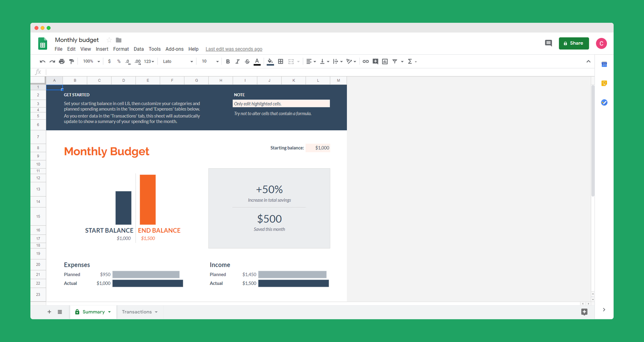
Task: Open merge cells options arrow
Action: point(298,62)
